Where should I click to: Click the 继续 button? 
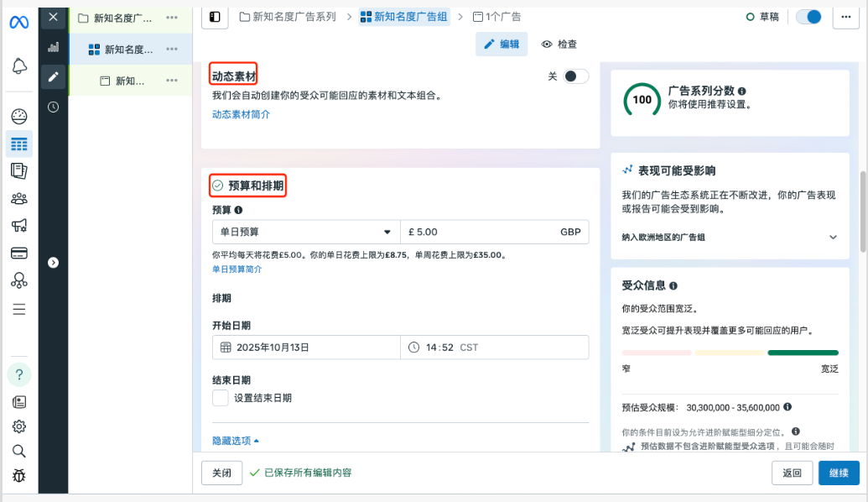[x=839, y=473]
